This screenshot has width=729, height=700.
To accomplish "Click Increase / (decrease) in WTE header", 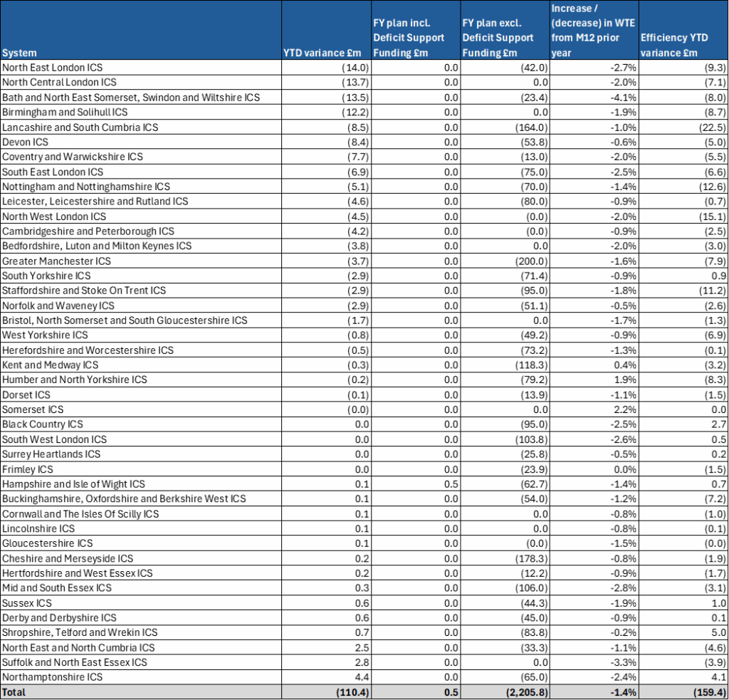I will point(594,30).
